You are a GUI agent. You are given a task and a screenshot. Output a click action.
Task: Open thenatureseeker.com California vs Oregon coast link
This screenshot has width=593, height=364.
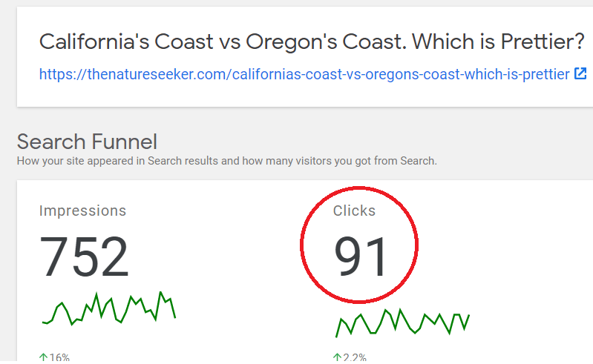(x=304, y=74)
